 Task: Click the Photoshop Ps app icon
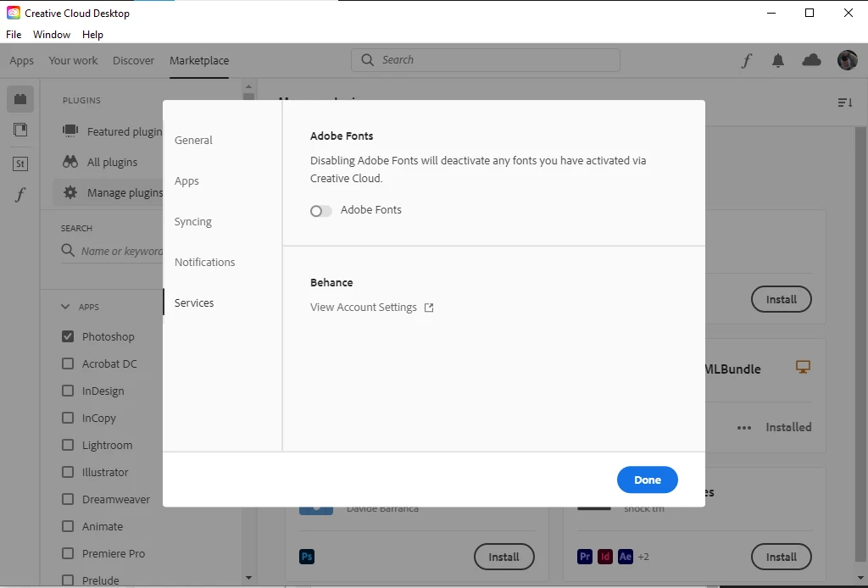[x=307, y=557]
